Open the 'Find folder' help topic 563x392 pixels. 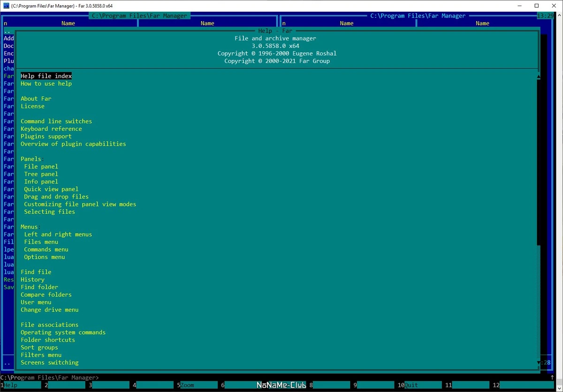(x=39, y=287)
